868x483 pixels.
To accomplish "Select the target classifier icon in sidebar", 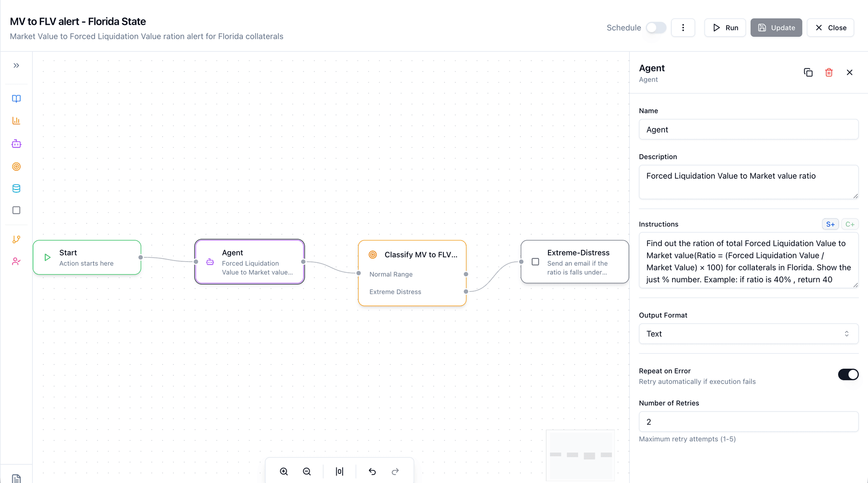I will coord(16,166).
